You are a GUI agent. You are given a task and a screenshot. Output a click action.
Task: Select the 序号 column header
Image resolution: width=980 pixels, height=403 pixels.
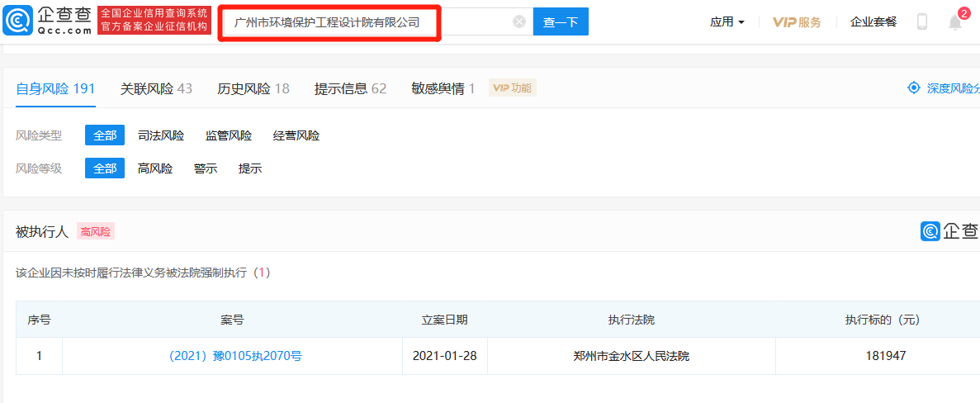(x=39, y=320)
